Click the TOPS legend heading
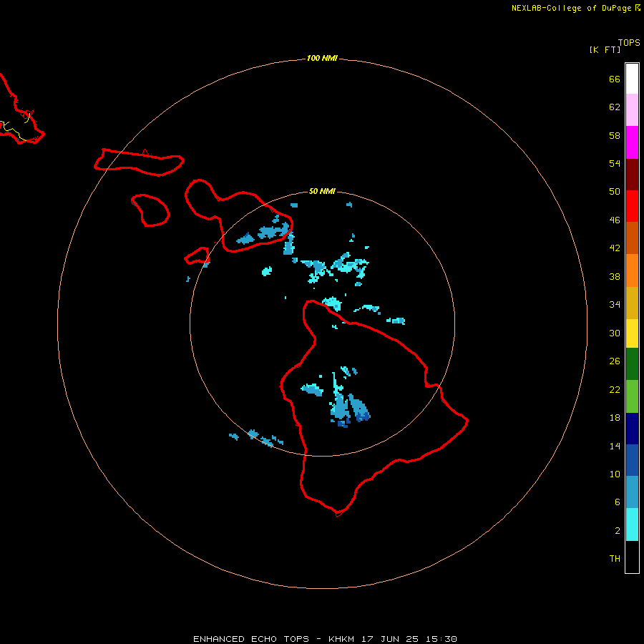This screenshot has height=644, width=644. [629, 43]
